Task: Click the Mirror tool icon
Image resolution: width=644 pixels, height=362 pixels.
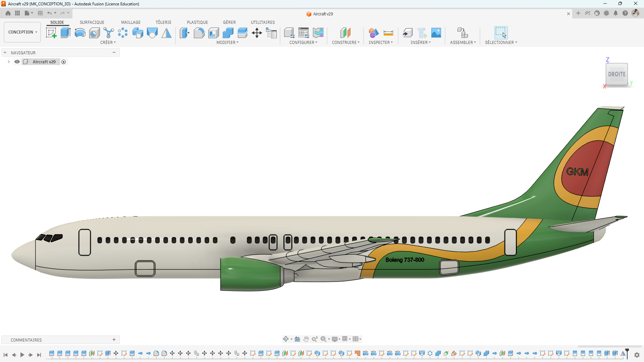Action: coord(166,33)
